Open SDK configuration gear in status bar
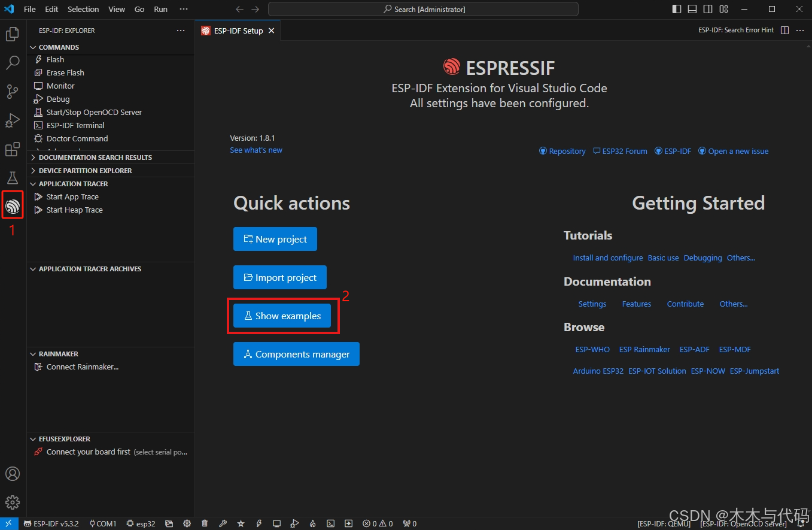 (187, 523)
